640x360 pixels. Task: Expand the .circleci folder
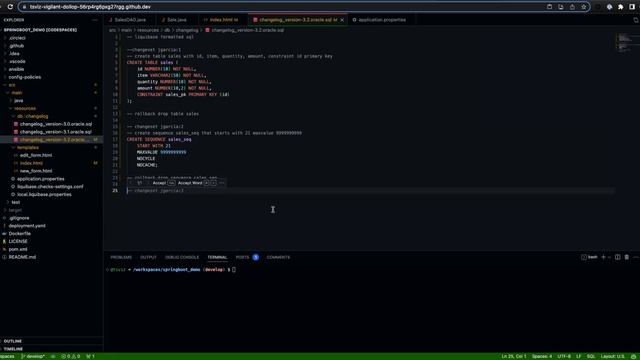pyautogui.click(x=17, y=38)
